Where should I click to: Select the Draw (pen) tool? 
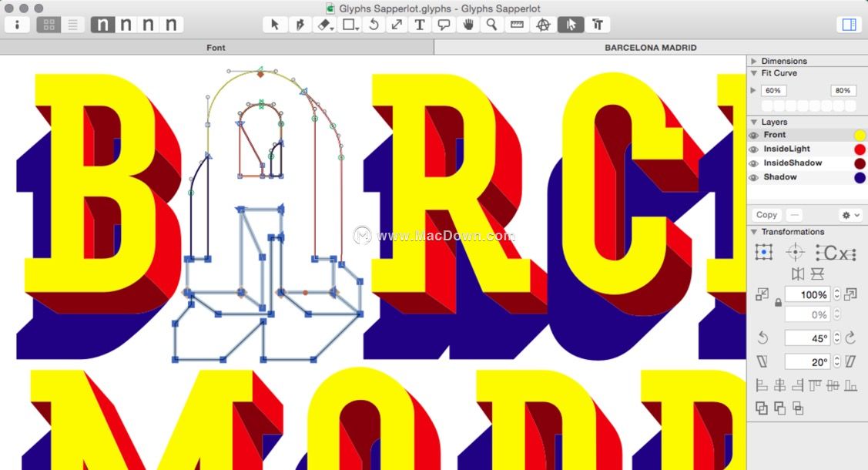pos(300,25)
